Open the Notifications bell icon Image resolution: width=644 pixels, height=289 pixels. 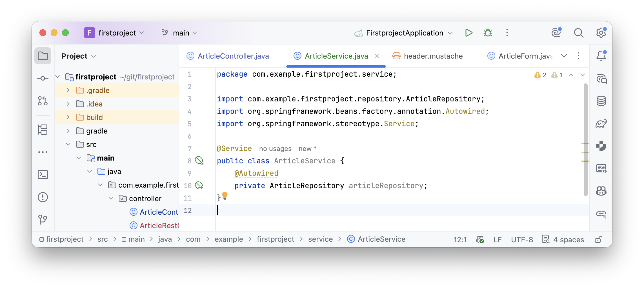point(601,56)
